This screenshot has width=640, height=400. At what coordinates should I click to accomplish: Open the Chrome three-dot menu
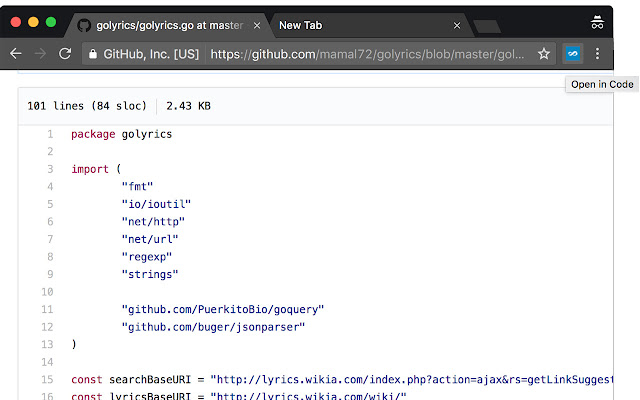coord(598,53)
